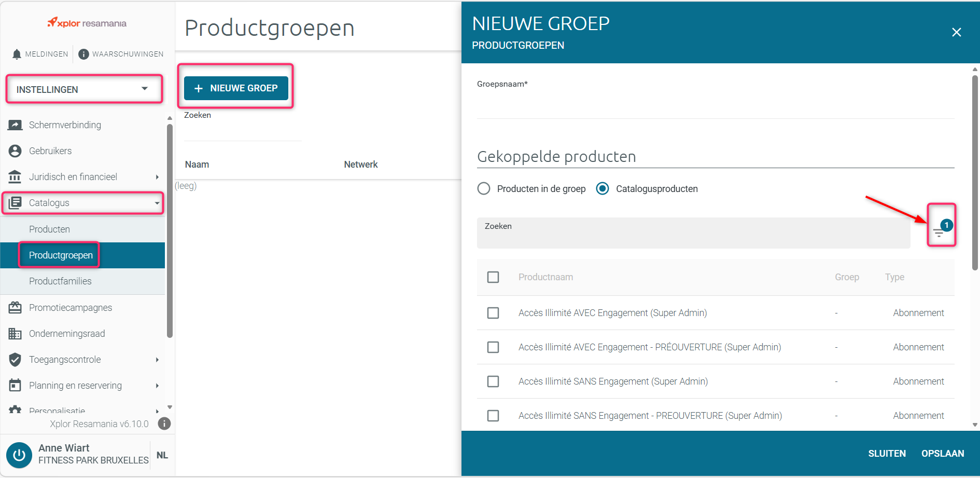Click the Juridisch en financieel bank icon

(15, 177)
